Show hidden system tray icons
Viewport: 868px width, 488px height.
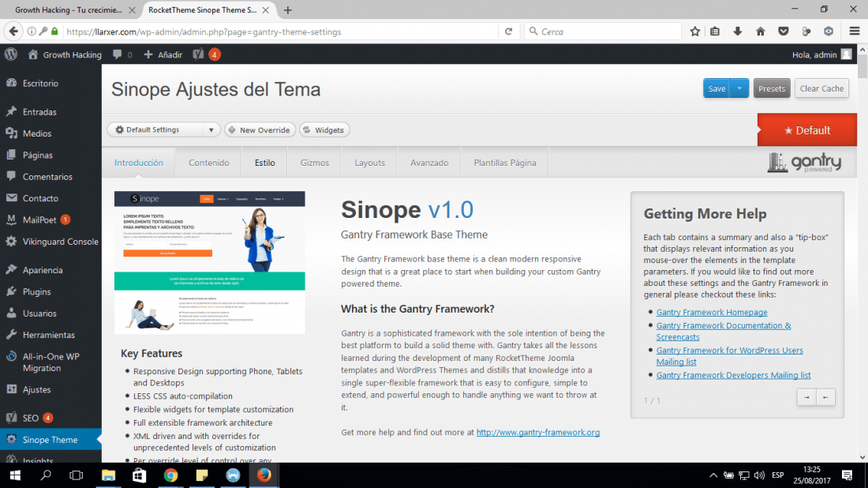coord(713,475)
